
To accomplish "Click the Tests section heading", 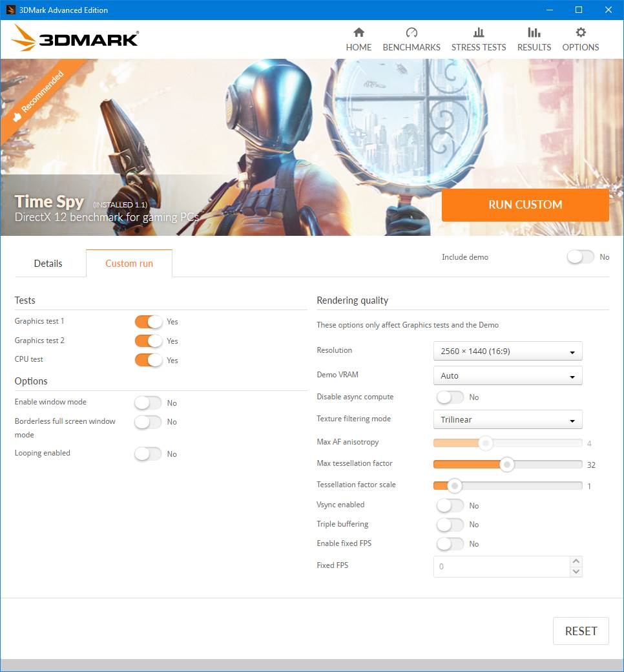I will coord(25,300).
